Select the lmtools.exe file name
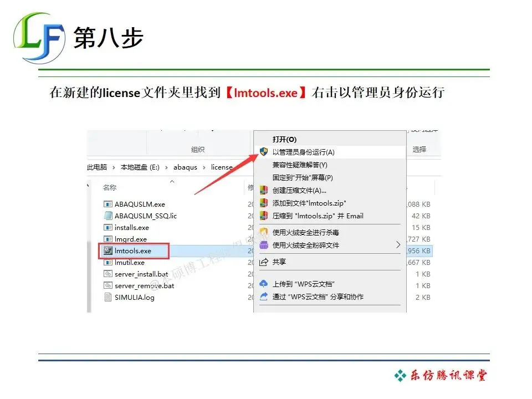 pos(133,250)
